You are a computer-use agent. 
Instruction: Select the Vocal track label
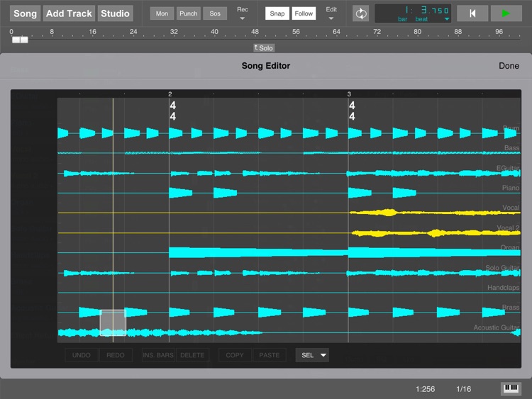coord(511,208)
